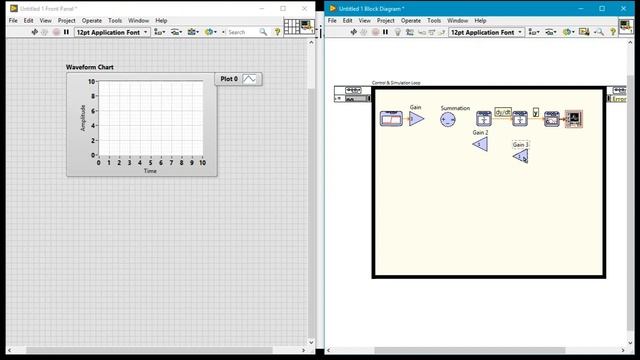Click the simulation loop input node

(x=353, y=94)
